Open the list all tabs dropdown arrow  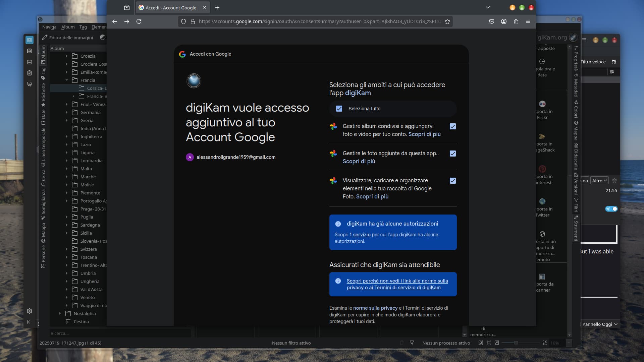click(488, 7)
